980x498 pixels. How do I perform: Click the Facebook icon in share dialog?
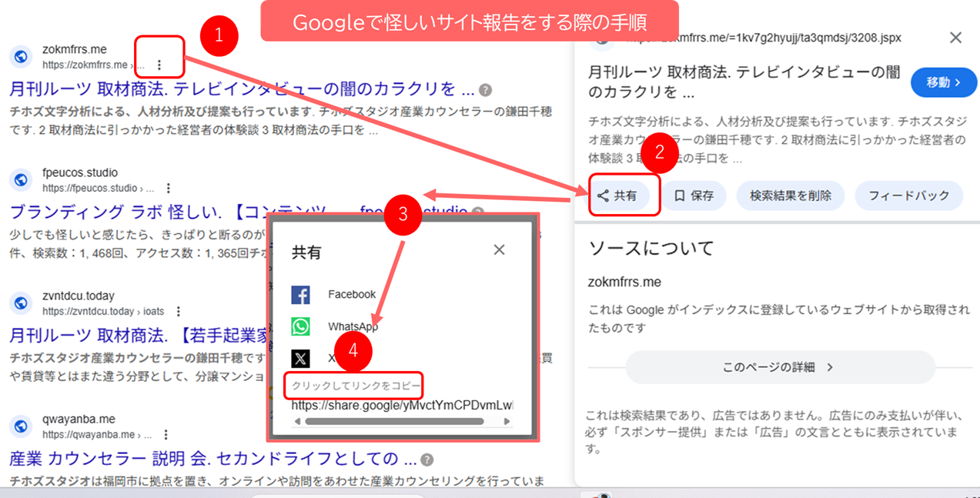[301, 294]
